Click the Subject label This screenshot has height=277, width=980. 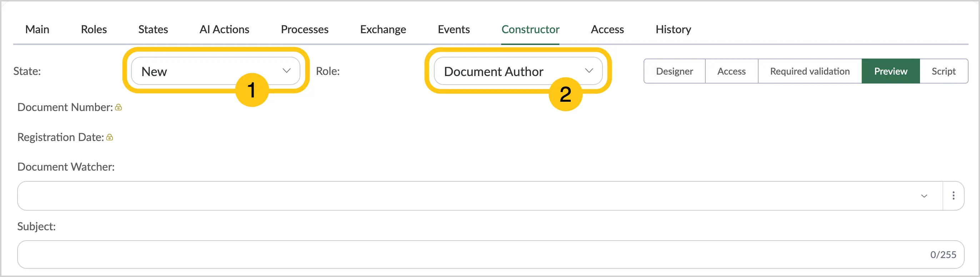click(36, 226)
